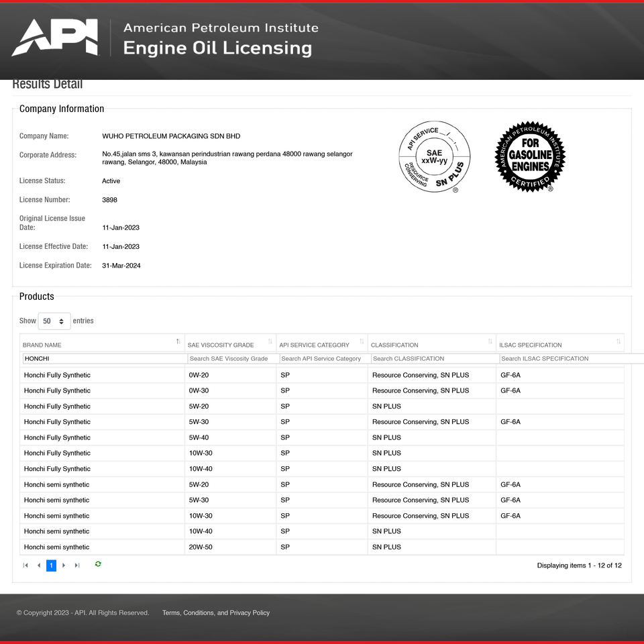
Task: Open Terms, Conditions, and Privacy Policy link
Action: pos(216,612)
